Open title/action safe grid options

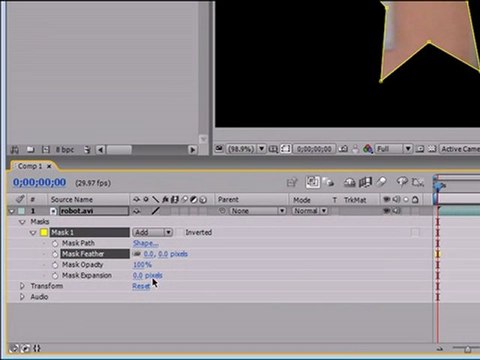coord(273,149)
